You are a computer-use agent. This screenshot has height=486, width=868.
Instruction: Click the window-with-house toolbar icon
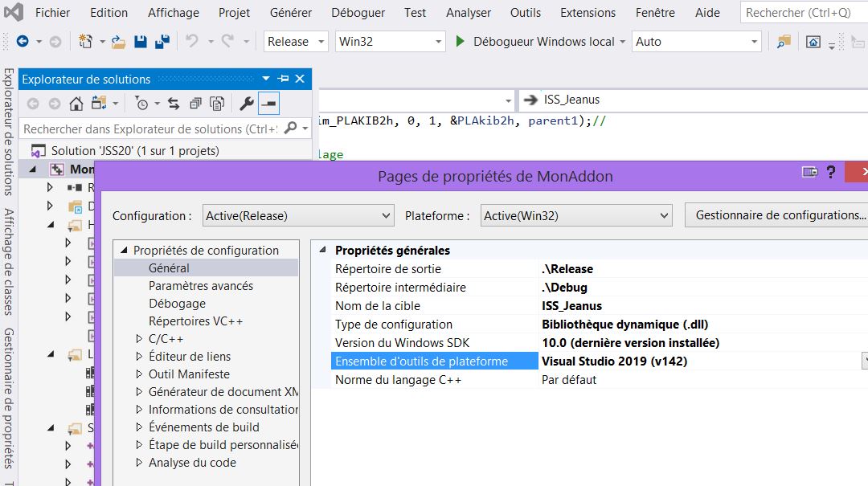pyautogui.click(x=813, y=42)
